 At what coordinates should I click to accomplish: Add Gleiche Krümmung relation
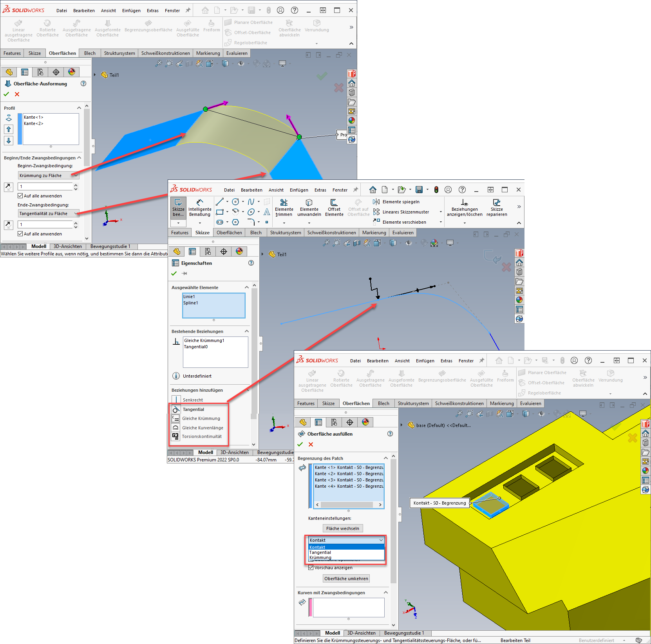coord(201,418)
